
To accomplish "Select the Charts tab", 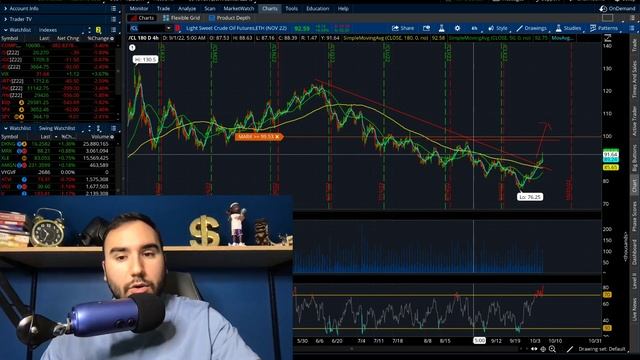I will pyautogui.click(x=270, y=9).
